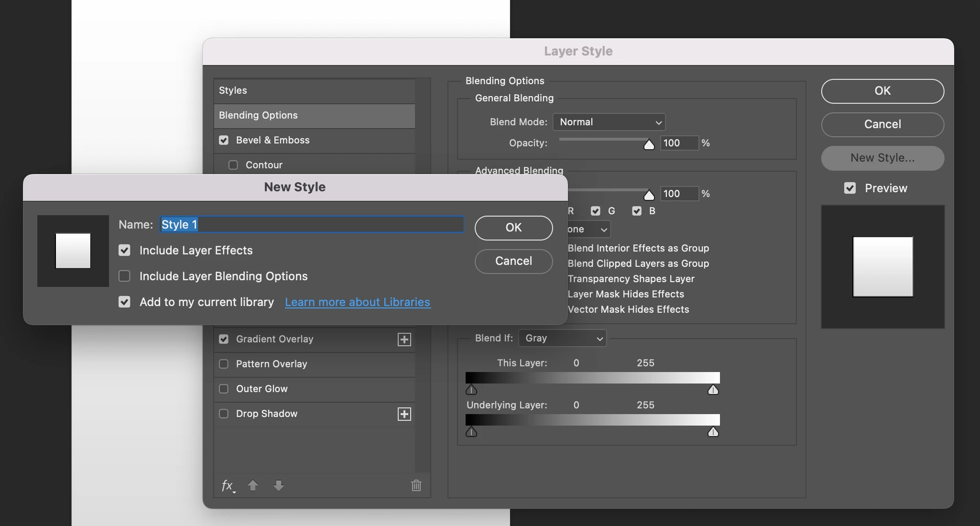The height and width of the screenshot is (526, 980).
Task: Click the move effect down arrow
Action: [279, 485]
